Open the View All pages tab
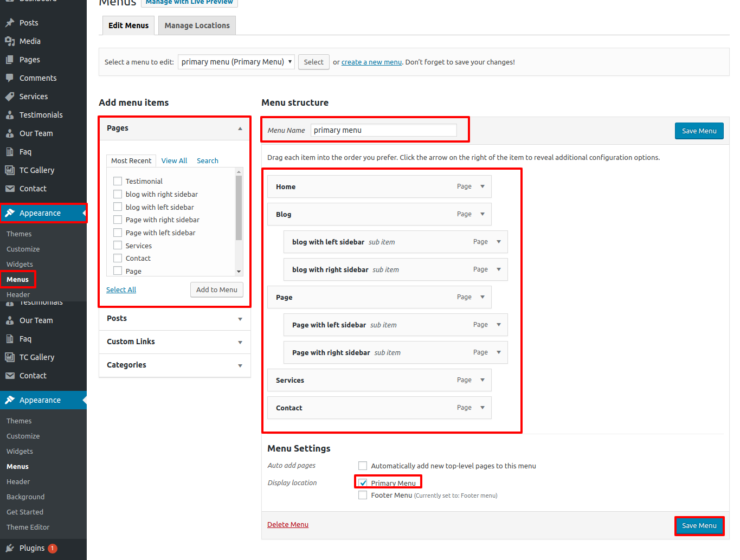 coord(174,161)
